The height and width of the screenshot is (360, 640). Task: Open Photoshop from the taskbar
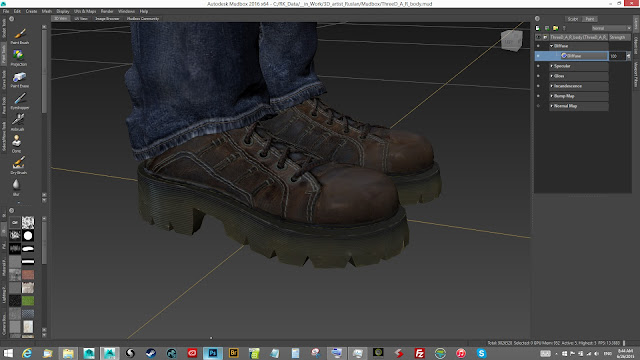point(213,353)
